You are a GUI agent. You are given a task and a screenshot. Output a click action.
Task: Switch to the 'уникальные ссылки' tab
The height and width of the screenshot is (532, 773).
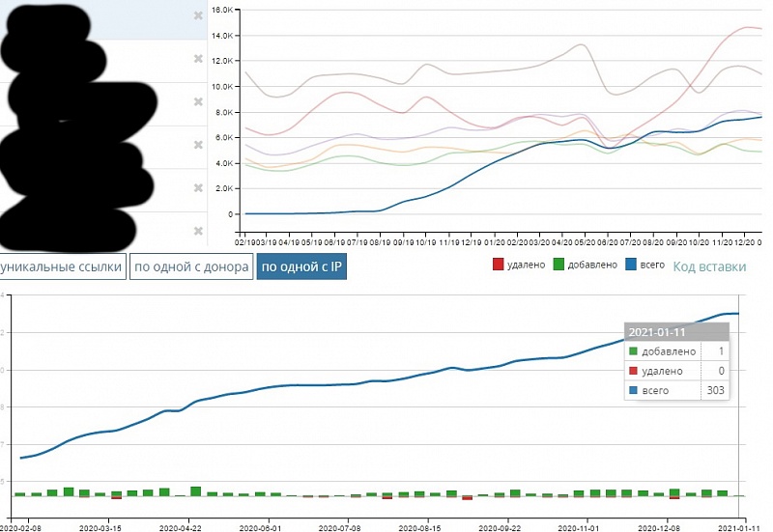(62, 266)
